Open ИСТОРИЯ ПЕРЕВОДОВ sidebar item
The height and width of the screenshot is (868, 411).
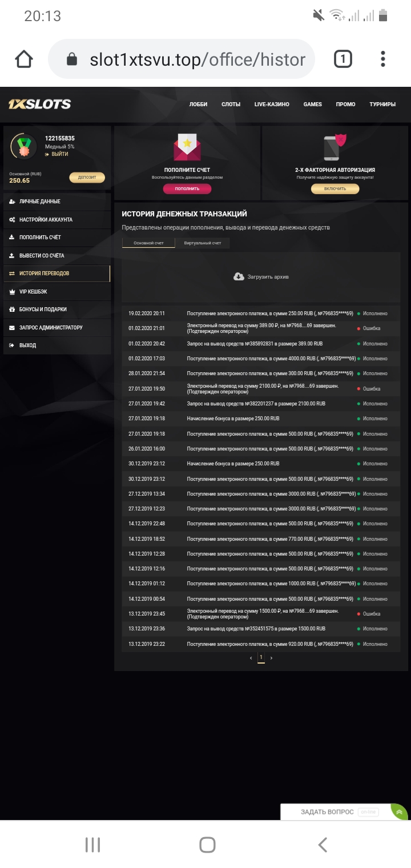57,273
